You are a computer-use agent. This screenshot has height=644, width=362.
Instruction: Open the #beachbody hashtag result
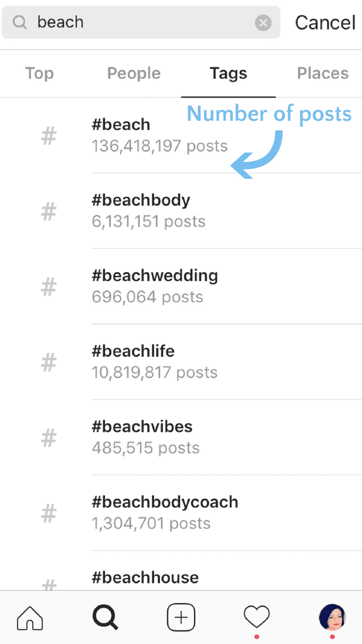tap(141, 200)
